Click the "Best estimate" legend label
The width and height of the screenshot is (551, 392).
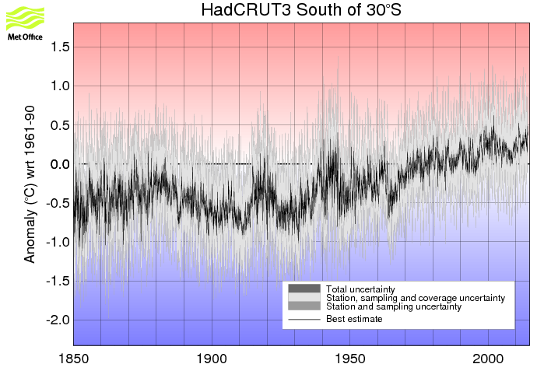pyautogui.click(x=354, y=319)
